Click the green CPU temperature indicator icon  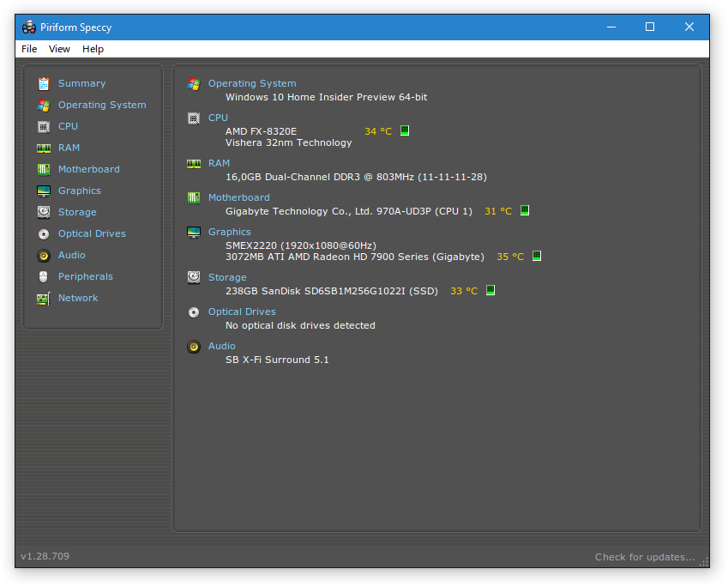click(405, 130)
